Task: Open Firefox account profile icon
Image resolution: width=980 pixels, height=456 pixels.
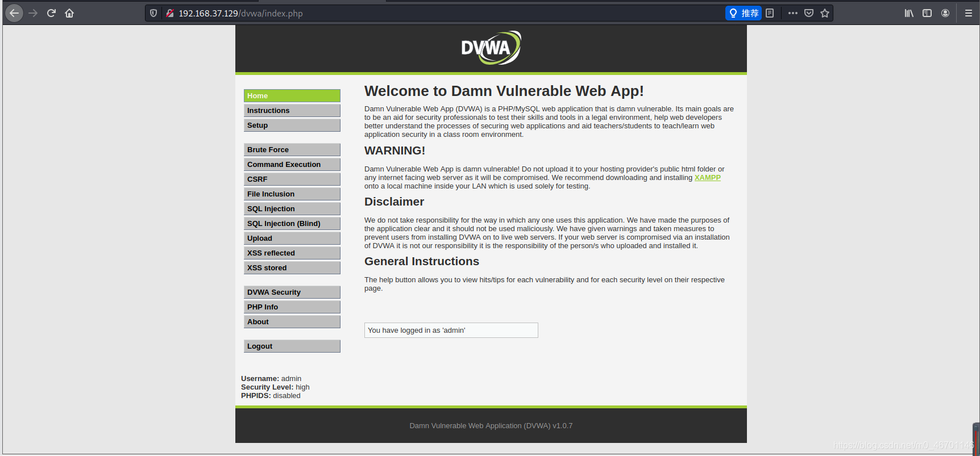Action: [945, 13]
